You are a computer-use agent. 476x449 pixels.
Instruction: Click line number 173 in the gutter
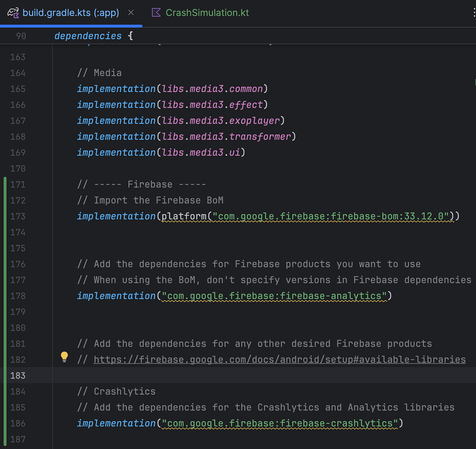[18, 216]
